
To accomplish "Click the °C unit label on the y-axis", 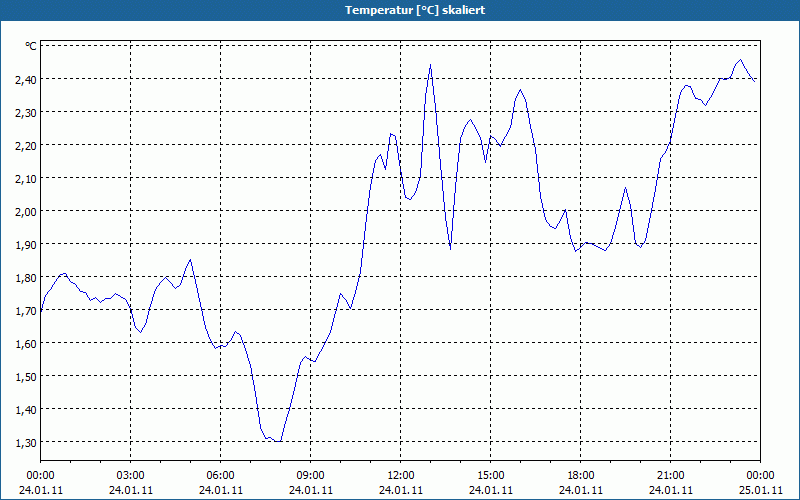I will click(31, 46).
